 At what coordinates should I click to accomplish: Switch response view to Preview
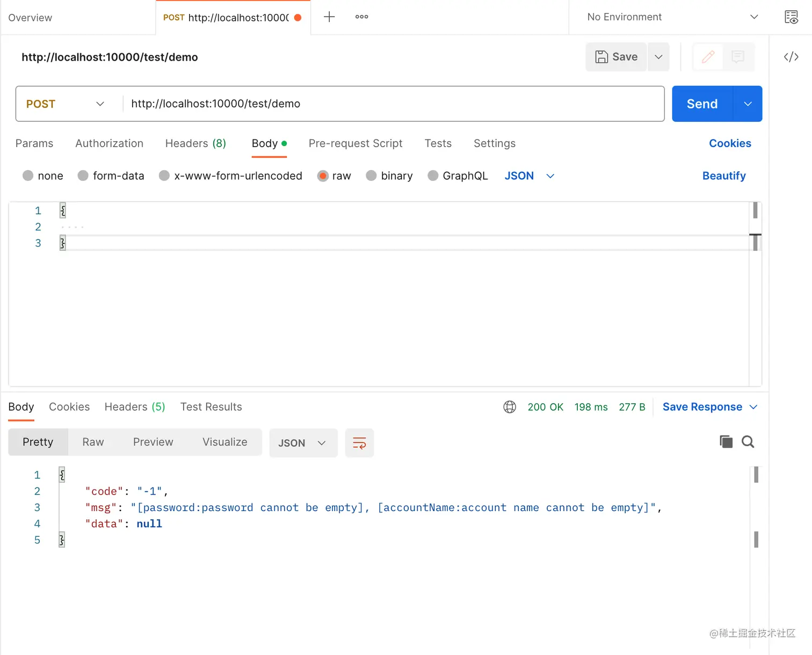coord(153,442)
